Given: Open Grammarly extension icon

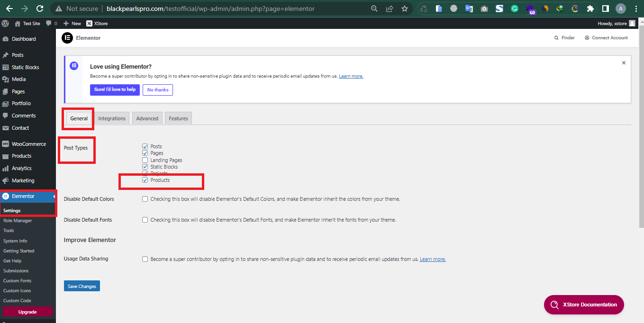Looking at the screenshot, I should click(x=515, y=9).
